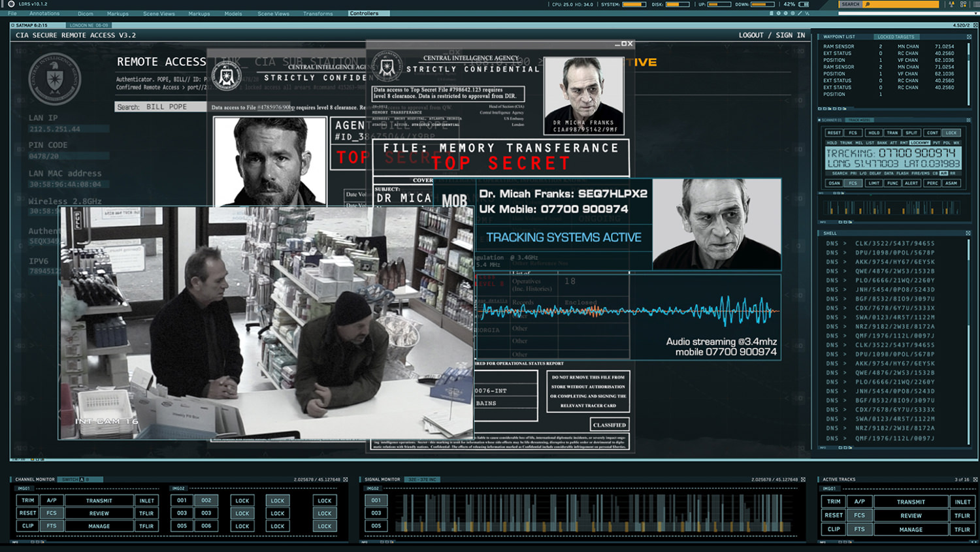
Task: Click INLET in the Channel Monitor
Action: pos(147,500)
